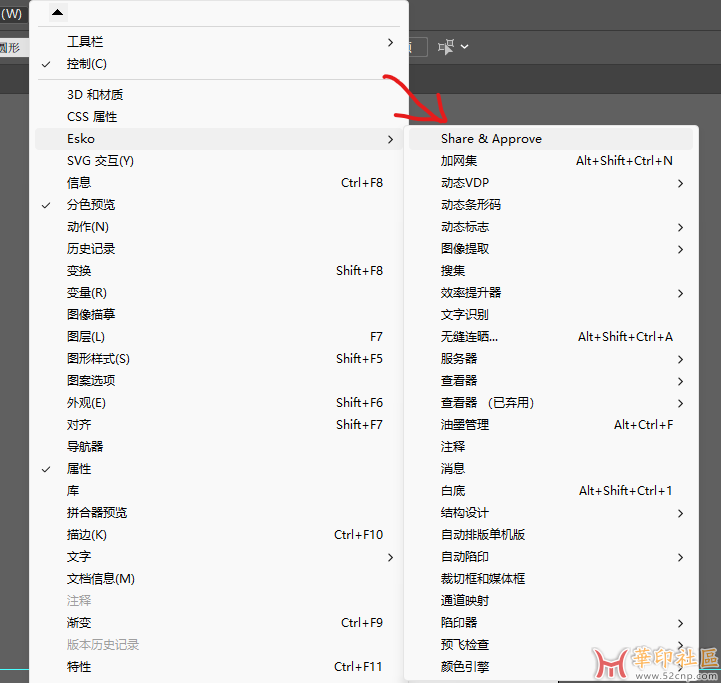The height and width of the screenshot is (683, 721).
Task: Open the 预飞检查 submenu entry
Action: point(551,644)
